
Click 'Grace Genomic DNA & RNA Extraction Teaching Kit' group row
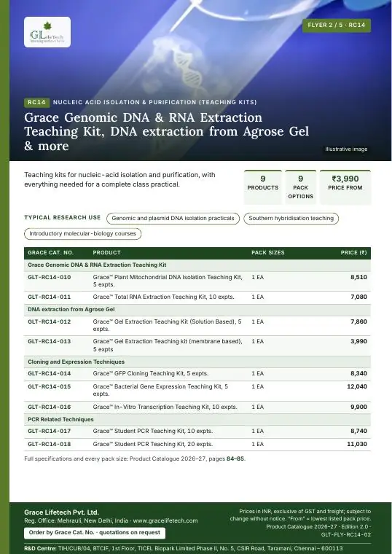[197, 265]
